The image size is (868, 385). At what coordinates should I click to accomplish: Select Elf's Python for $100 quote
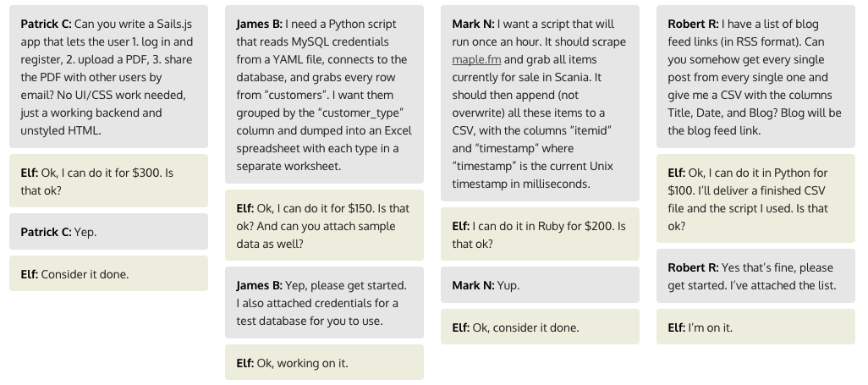[755, 198]
